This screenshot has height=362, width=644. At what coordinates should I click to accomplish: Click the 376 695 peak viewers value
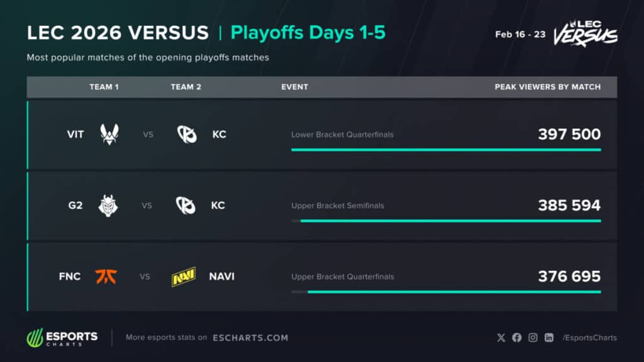tap(569, 277)
